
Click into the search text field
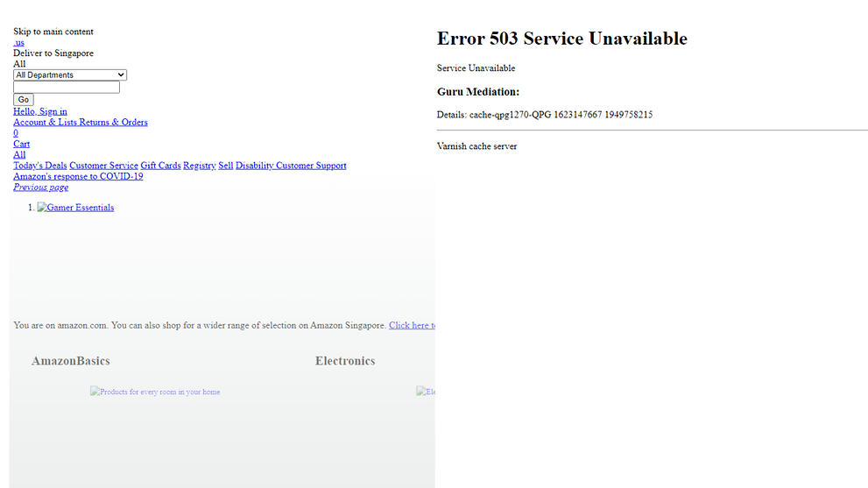[x=67, y=87]
